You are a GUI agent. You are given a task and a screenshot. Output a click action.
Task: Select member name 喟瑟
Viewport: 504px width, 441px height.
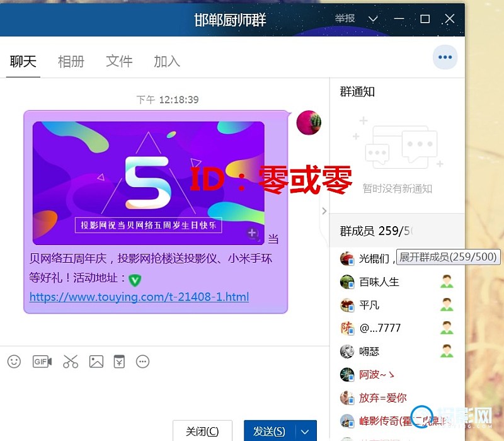[x=369, y=352]
